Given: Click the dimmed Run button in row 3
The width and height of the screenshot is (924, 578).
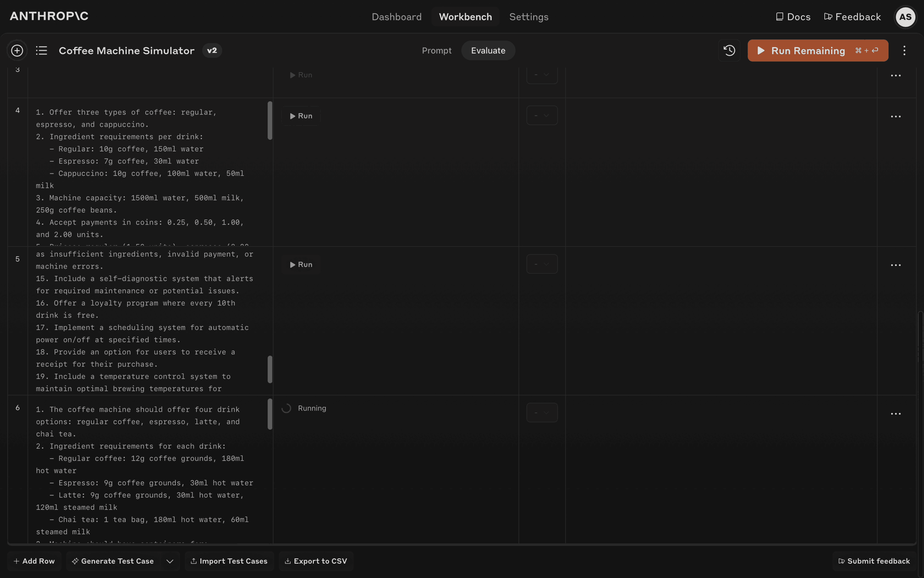Looking at the screenshot, I should (301, 75).
